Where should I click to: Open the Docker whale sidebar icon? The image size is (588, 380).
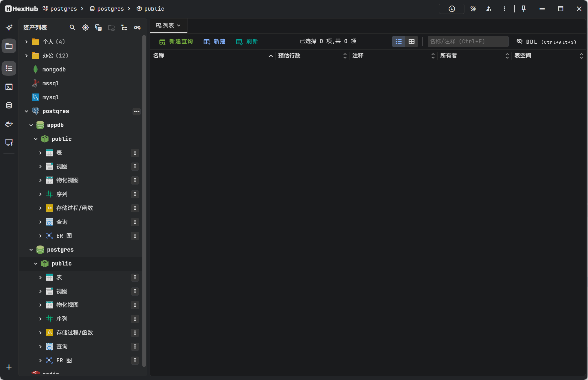tap(9, 124)
